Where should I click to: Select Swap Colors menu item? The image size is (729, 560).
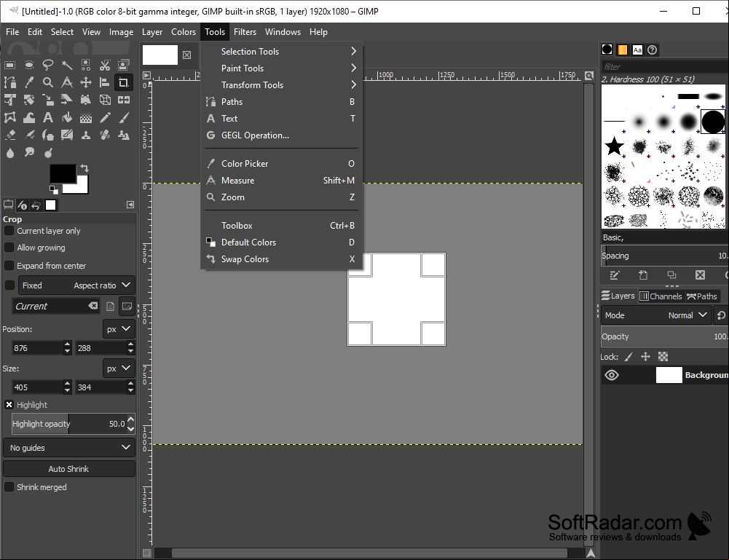coord(281,259)
